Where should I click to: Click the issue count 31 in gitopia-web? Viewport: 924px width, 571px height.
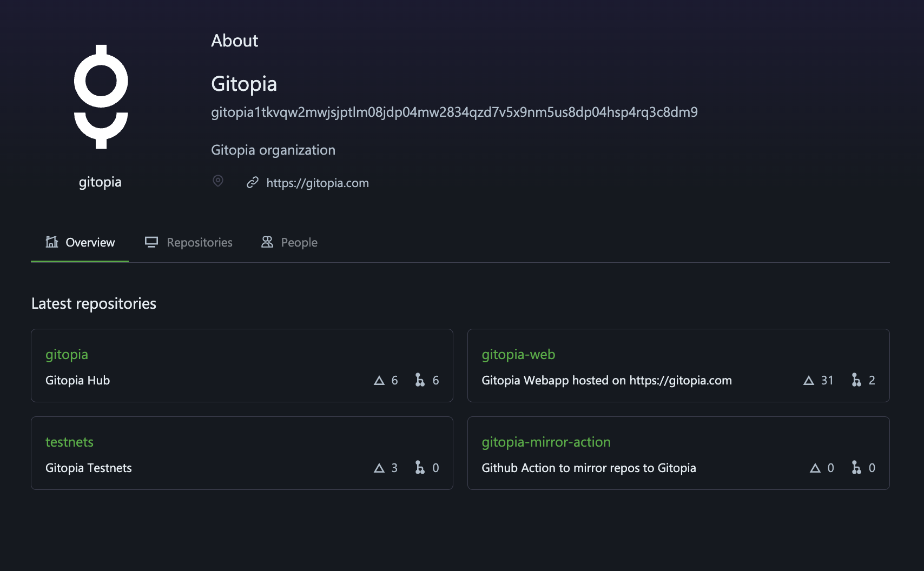tap(827, 380)
